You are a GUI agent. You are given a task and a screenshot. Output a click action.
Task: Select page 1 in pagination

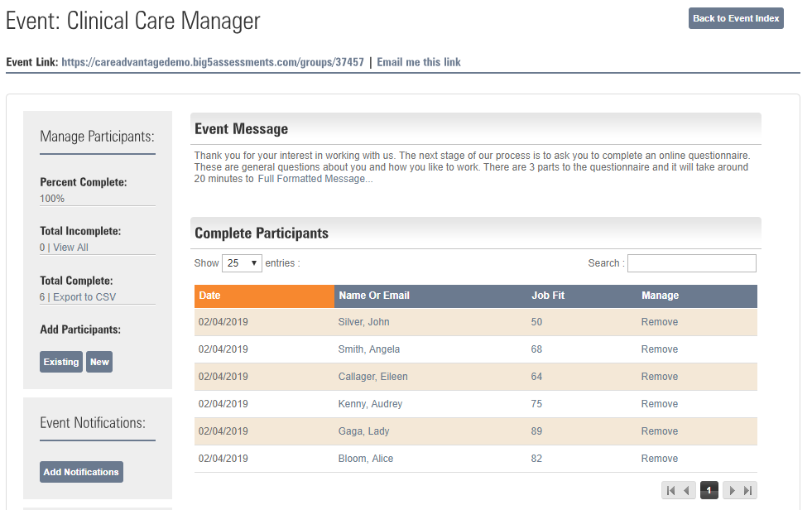point(709,490)
